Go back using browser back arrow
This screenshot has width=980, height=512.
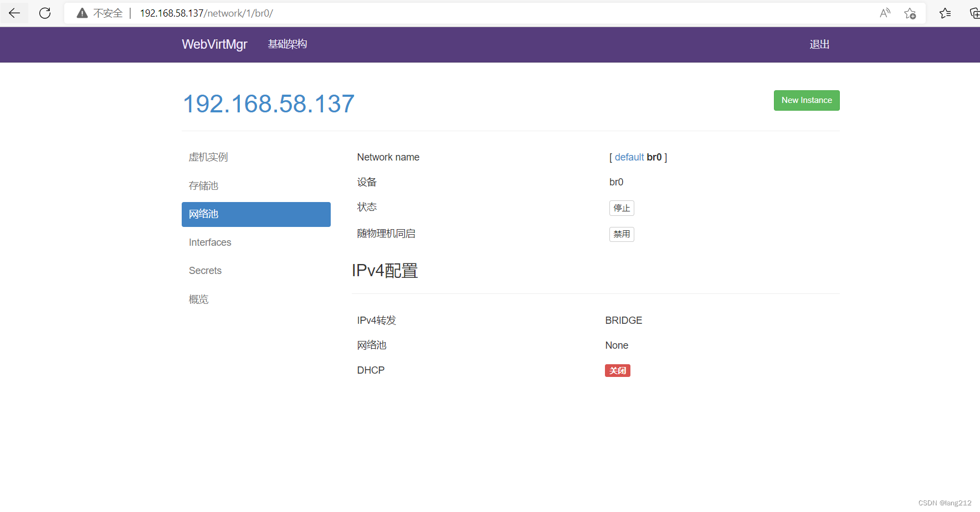14,13
